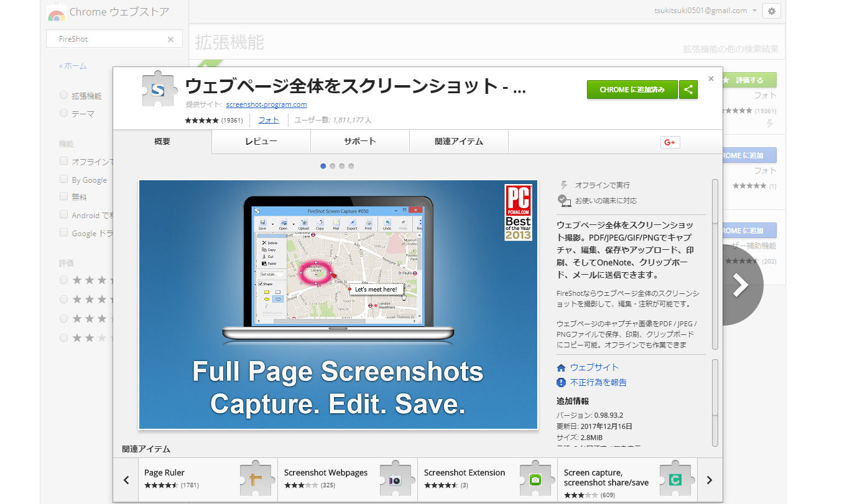Click the next related items arrow
The width and height of the screenshot is (842, 504).
point(710,480)
